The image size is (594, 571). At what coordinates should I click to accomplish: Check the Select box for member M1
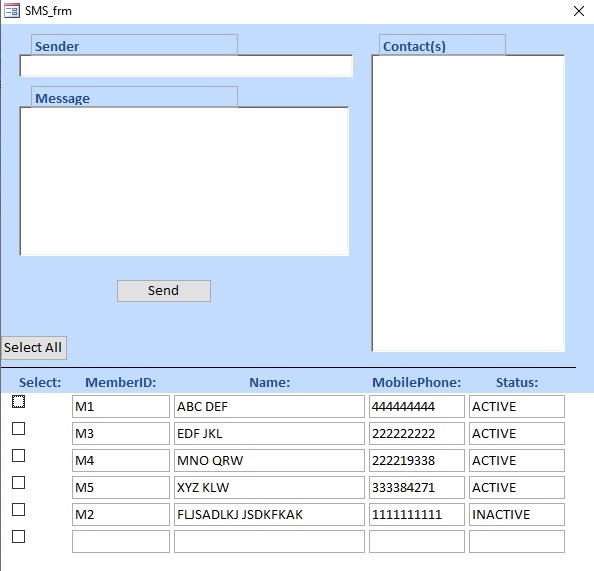click(x=19, y=402)
